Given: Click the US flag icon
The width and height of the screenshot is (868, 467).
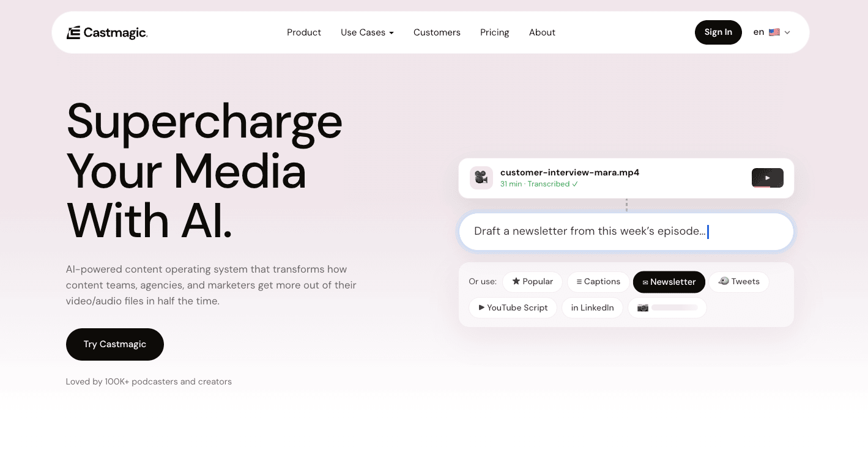Looking at the screenshot, I should click(774, 32).
